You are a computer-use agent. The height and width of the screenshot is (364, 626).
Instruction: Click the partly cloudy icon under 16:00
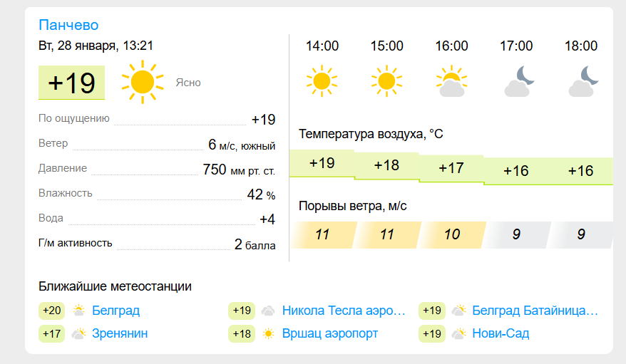451,81
